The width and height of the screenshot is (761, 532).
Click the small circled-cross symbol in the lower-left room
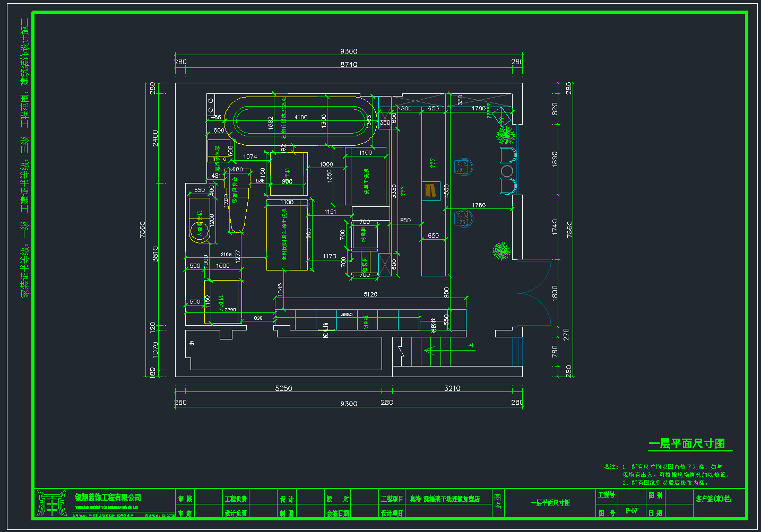(192, 343)
